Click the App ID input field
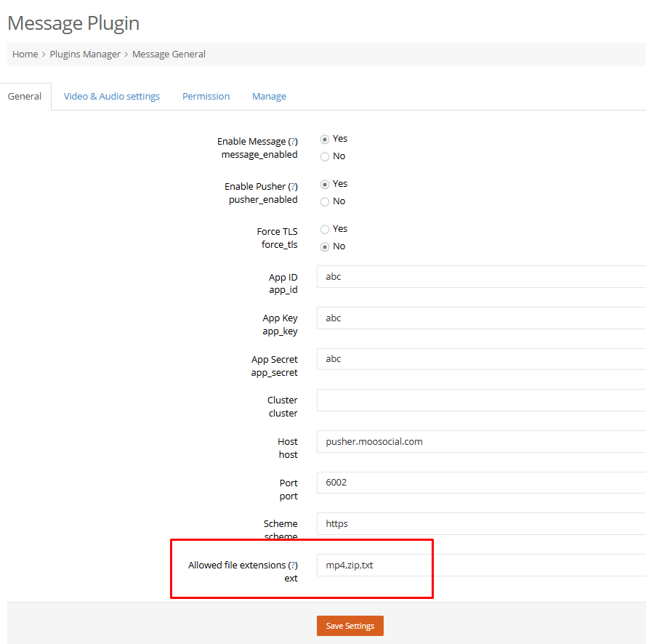 click(481, 276)
